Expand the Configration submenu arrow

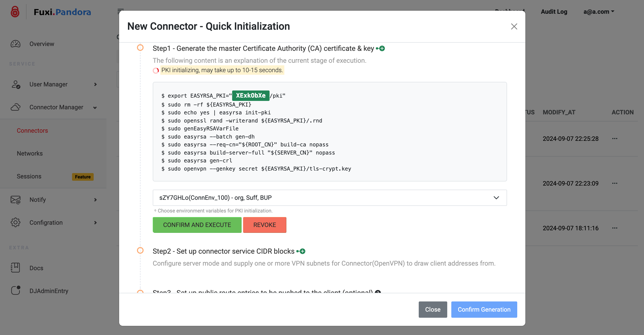click(x=95, y=223)
